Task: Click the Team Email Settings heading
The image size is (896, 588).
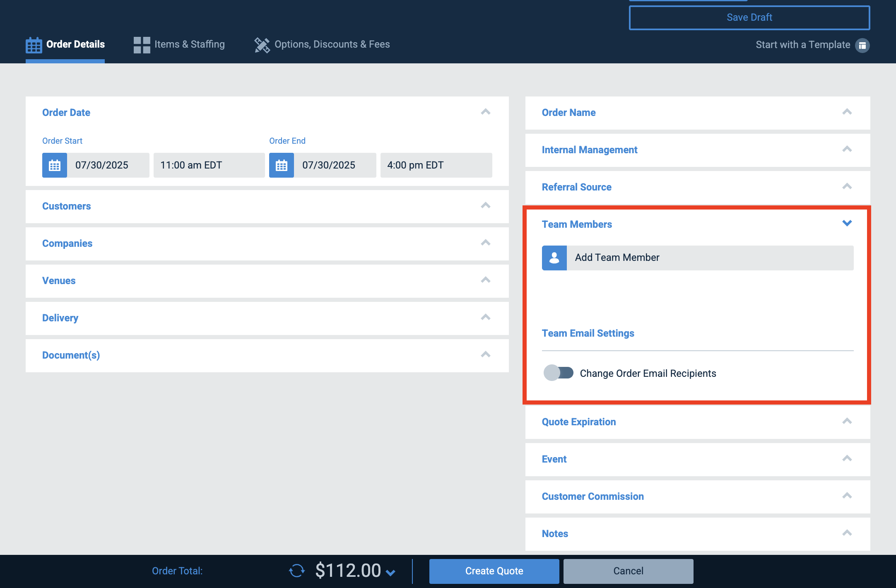Action: point(588,333)
